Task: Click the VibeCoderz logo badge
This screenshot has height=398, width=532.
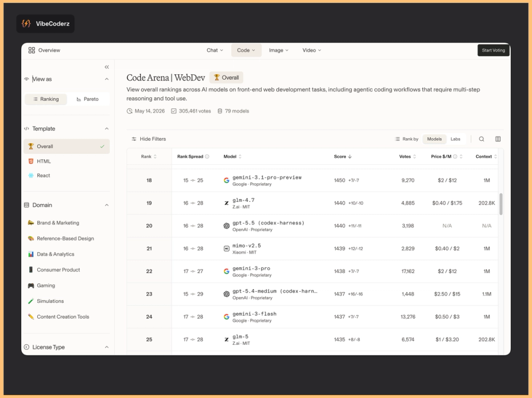Action: [45, 24]
